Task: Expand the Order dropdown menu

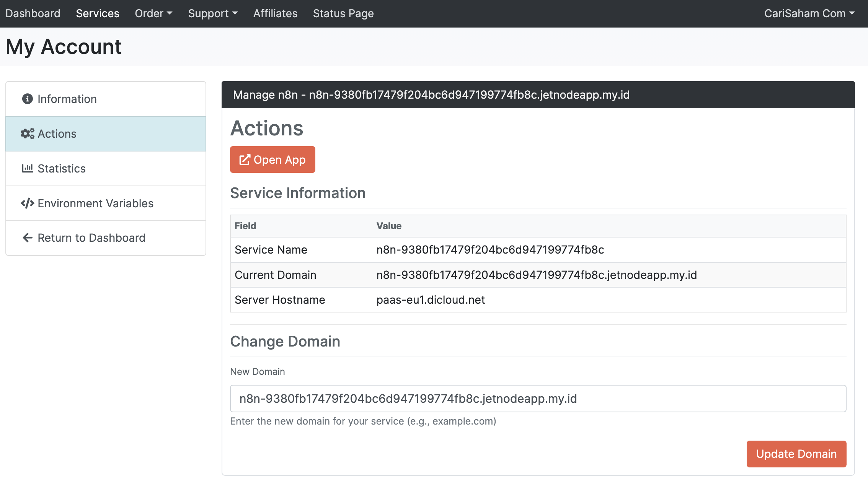Action: point(153,13)
